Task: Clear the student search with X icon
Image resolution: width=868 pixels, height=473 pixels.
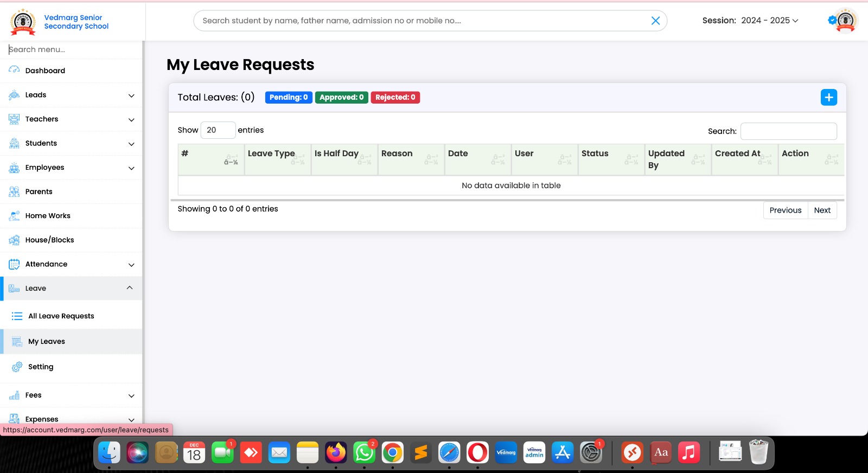Action: coord(655,21)
